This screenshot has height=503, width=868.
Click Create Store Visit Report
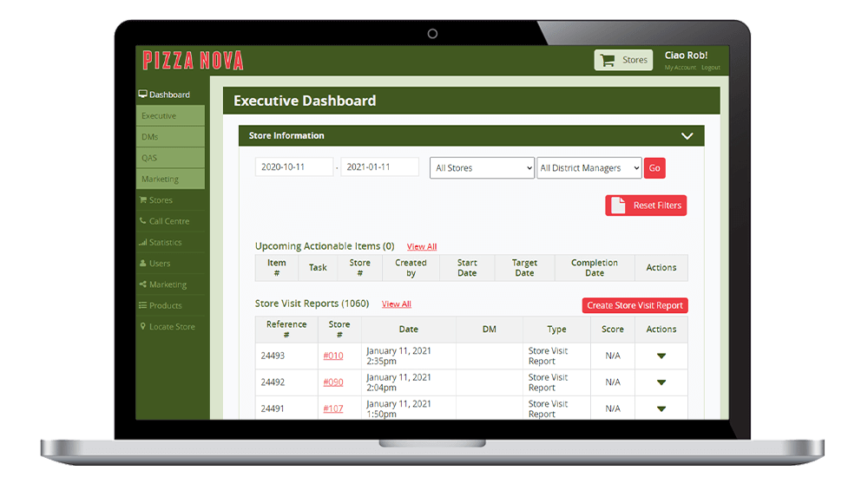[x=635, y=305]
